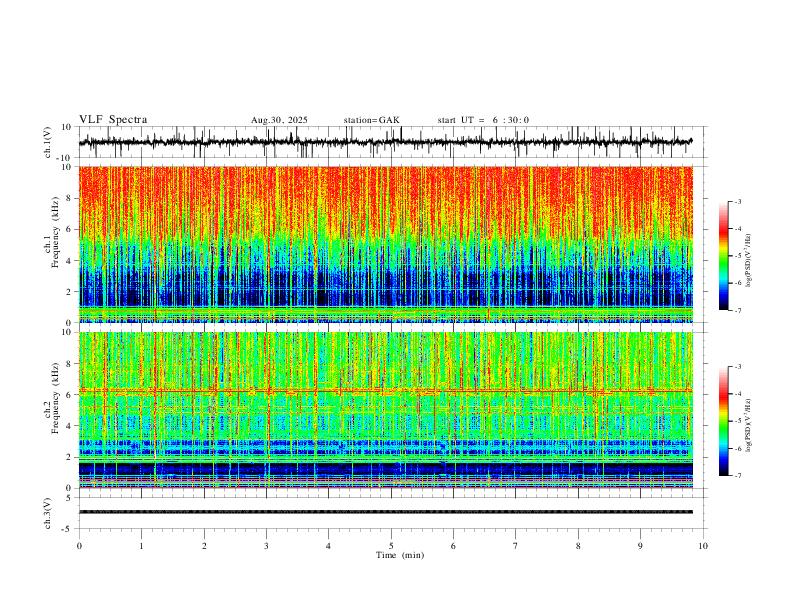This screenshot has width=792, height=612.
Task: Click the ch.2 colorbar unit label log(PSD)
Action: point(749,426)
